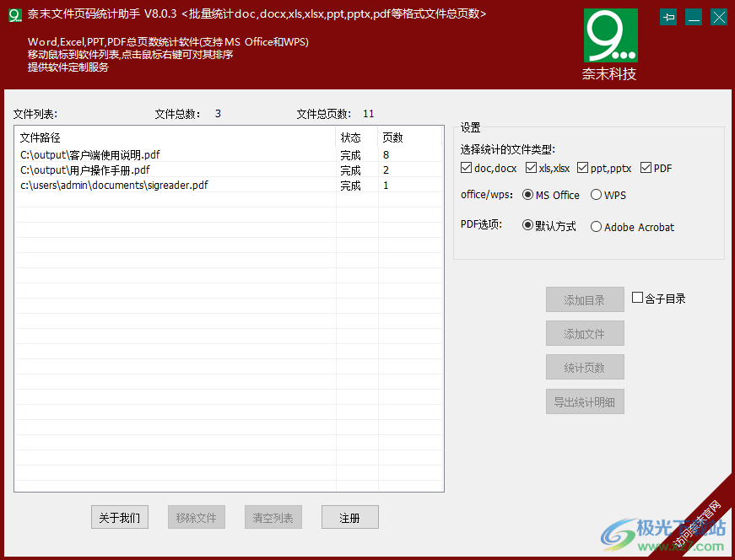This screenshot has height=560, width=735.
Task: Sort by the 文件路径 column header
Action: pyautogui.click(x=176, y=137)
